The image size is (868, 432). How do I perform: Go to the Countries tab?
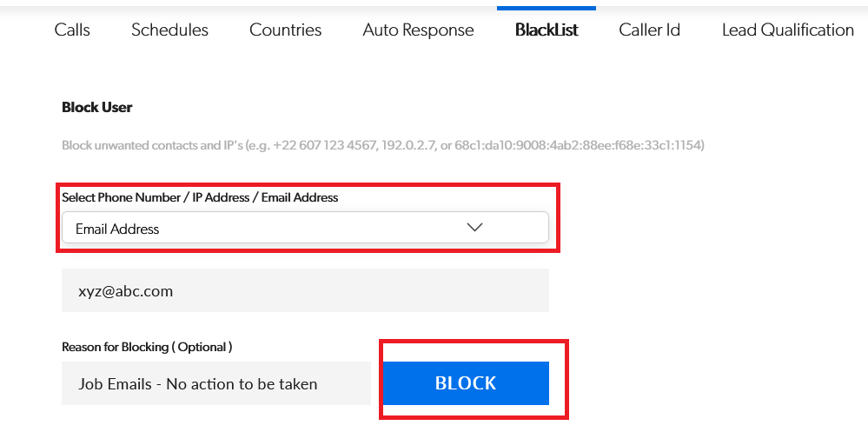click(x=285, y=30)
